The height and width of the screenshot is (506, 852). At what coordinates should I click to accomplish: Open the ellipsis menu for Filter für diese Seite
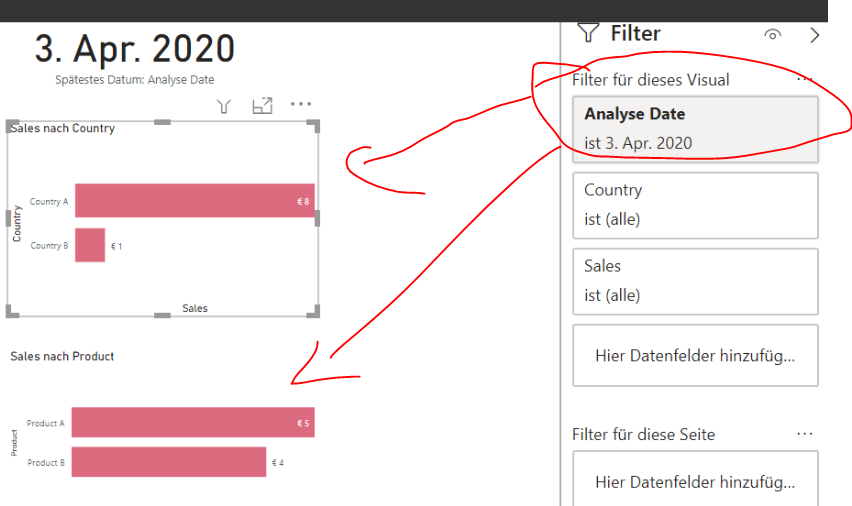[x=805, y=434]
